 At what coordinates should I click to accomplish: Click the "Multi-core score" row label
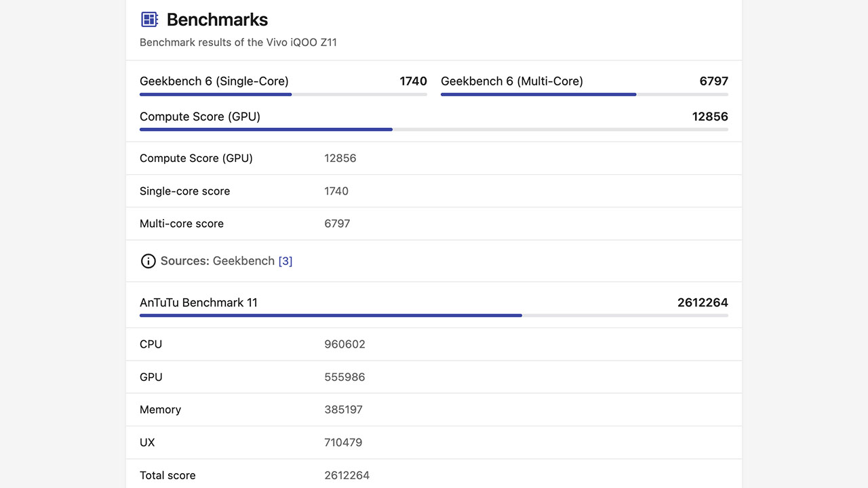click(x=182, y=224)
